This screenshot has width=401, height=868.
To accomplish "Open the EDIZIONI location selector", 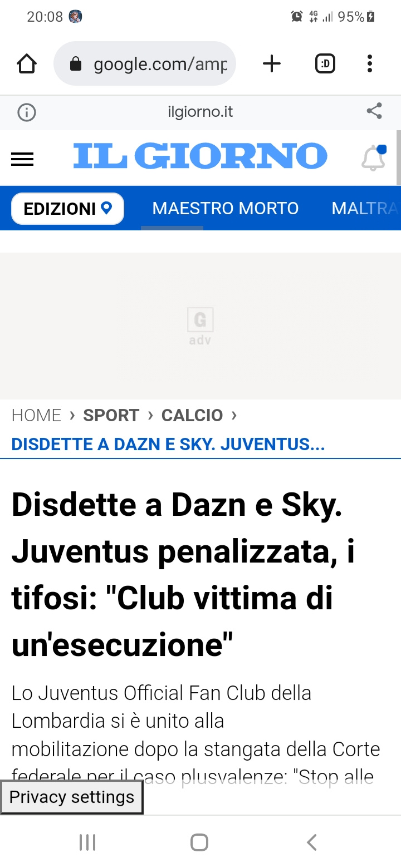I will [x=68, y=209].
